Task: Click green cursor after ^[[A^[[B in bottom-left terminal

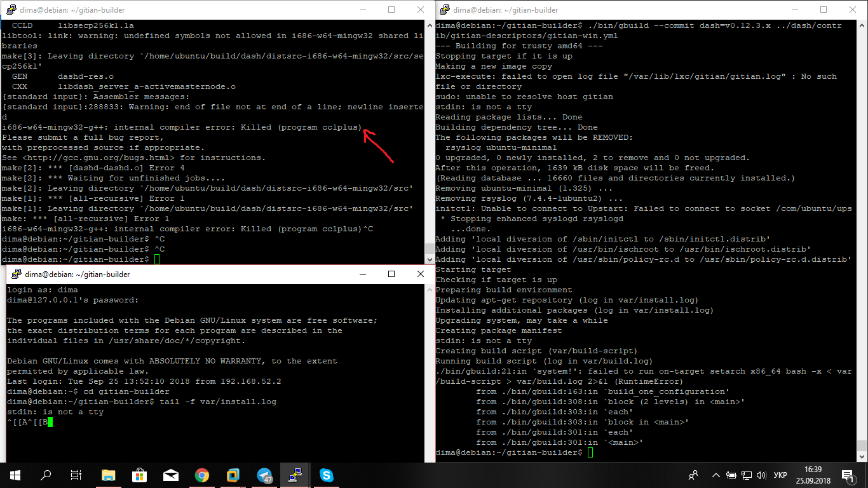Action: click(50, 422)
